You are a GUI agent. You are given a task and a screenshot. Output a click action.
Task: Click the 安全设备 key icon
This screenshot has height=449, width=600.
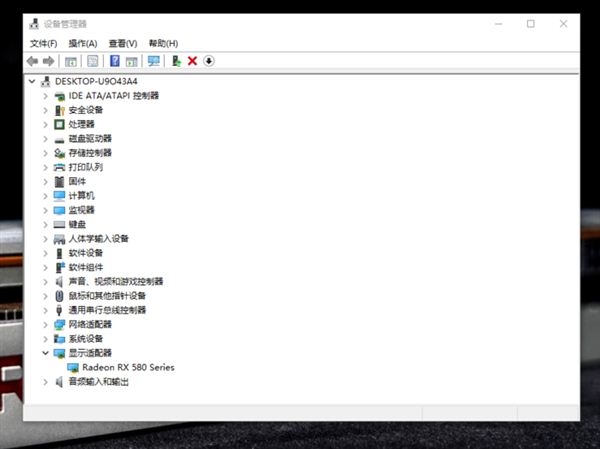coord(59,110)
